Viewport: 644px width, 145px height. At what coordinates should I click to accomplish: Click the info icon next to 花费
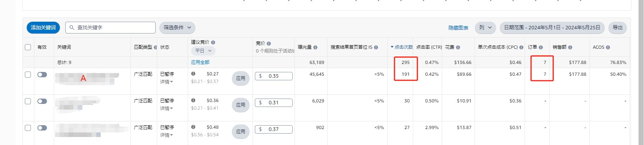pyautogui.click(x=458, y=48)
